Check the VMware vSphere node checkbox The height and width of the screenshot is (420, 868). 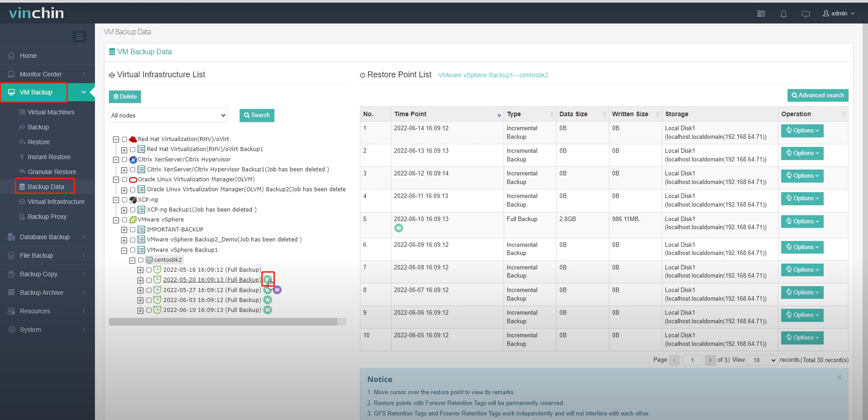tap(124, 220)
